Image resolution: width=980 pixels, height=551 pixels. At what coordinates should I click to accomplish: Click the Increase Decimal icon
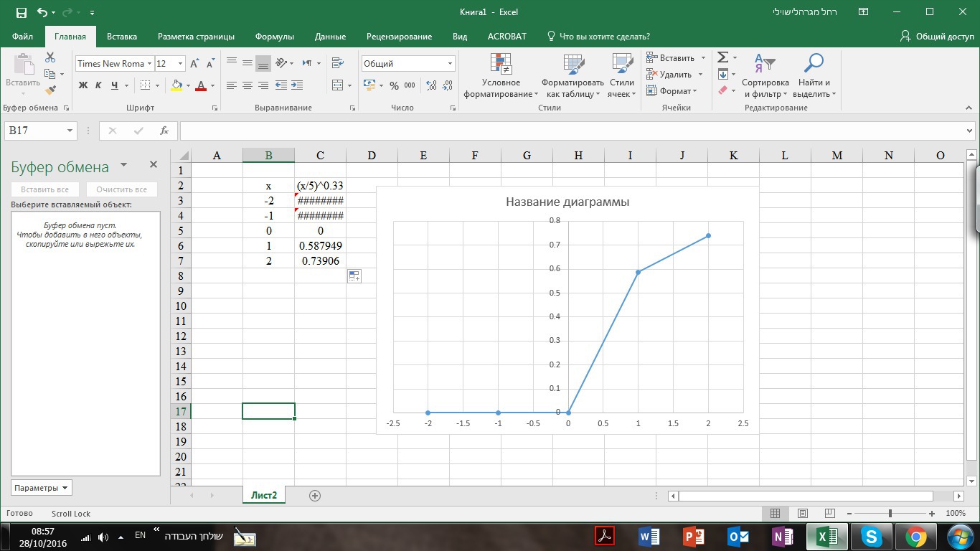[x=431, y=85]
